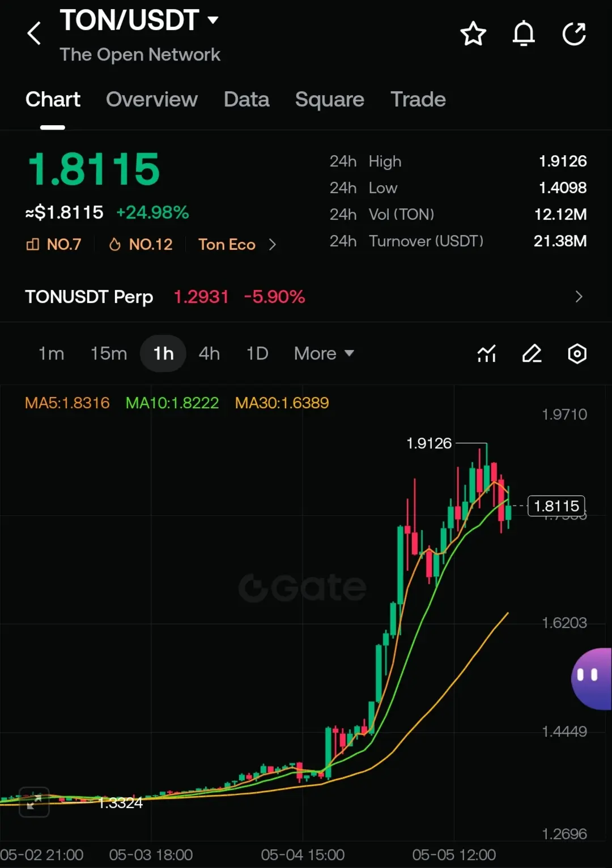
Task: Tap the NO.12 hot ranking flame
Action: coord(141,245)
